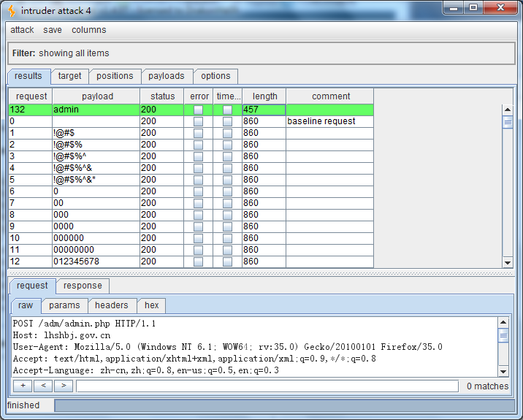Toggle error checkbox for baseline request 0

pos(199,121)
